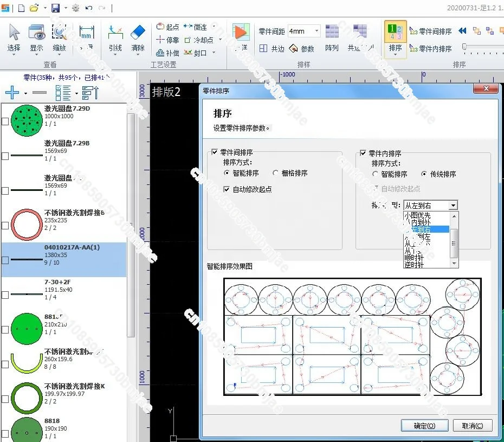Choose 顺时针 from the dropdown list

(414, 258)
